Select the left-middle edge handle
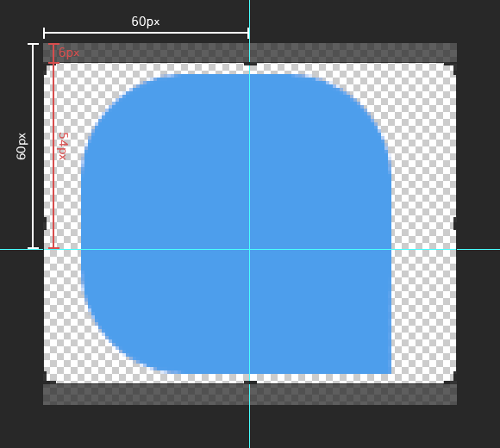Viewport: 500px width, 448px height. click(45, 223)
